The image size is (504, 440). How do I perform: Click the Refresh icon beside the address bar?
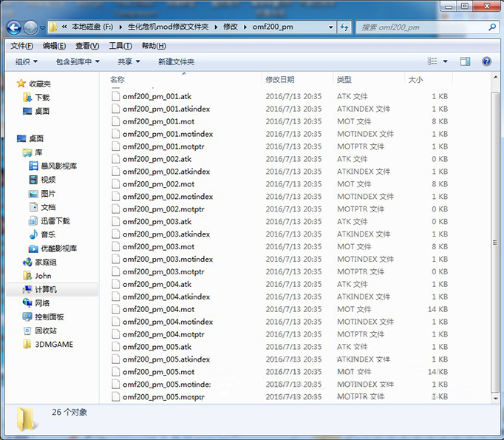[x=344, y=27]
